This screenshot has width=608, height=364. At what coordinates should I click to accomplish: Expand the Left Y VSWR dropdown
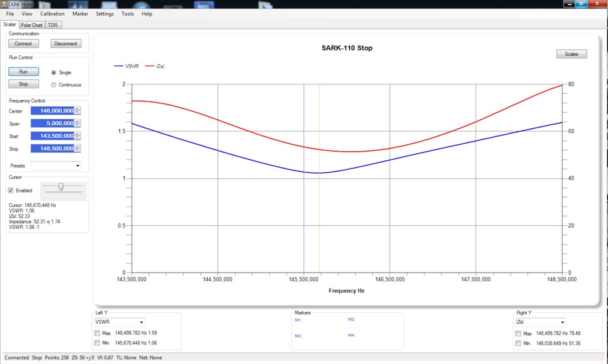119,322
